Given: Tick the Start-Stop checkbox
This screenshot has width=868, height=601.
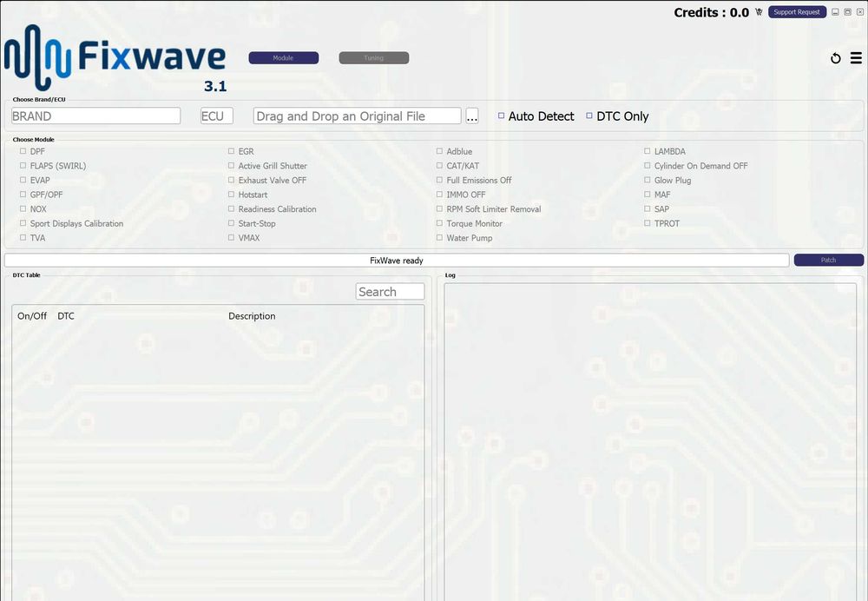Looking at the screenshot, I should (231, 222).
